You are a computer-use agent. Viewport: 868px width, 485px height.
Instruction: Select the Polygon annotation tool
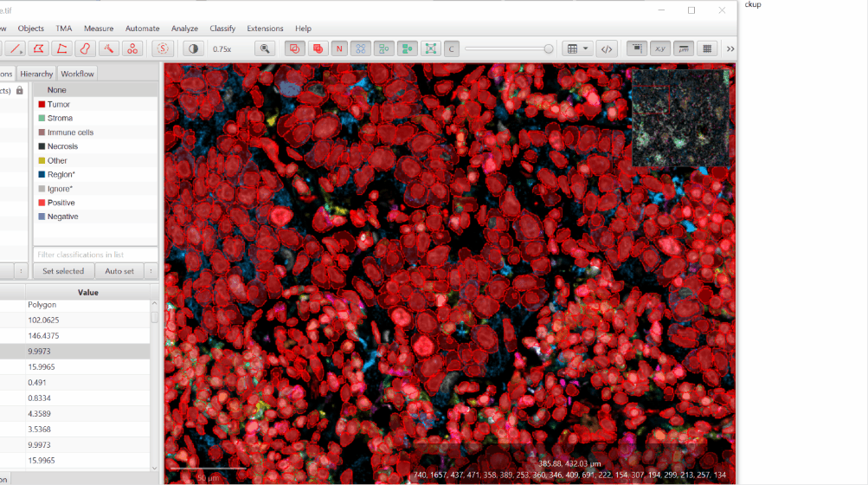click(38, 48)
